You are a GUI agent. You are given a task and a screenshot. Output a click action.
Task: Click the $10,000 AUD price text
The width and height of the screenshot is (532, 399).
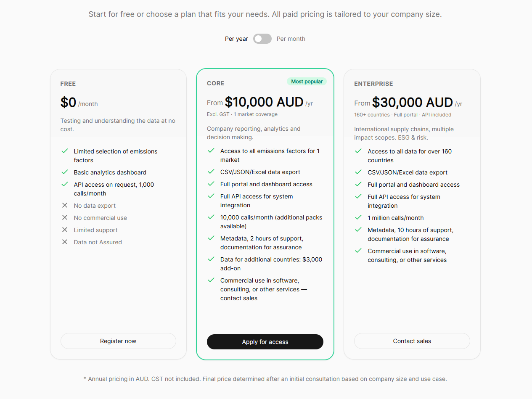(x=264, y=102)
